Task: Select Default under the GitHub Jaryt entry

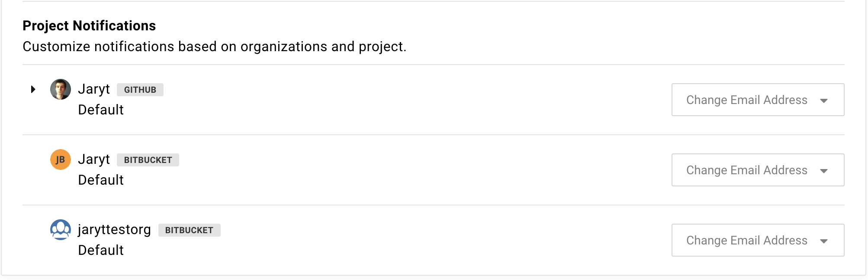Action: 100,110
